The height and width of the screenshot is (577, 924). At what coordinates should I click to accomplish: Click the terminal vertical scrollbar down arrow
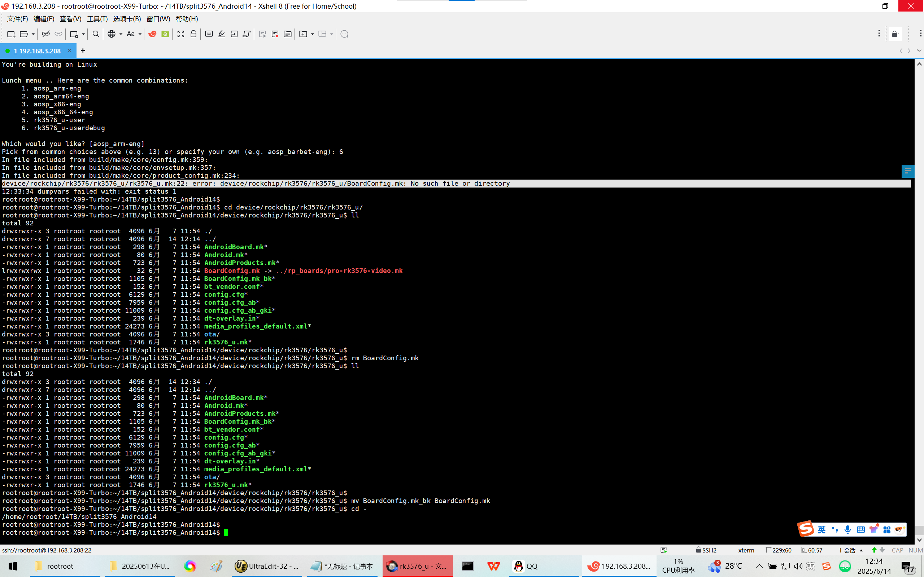919,539
